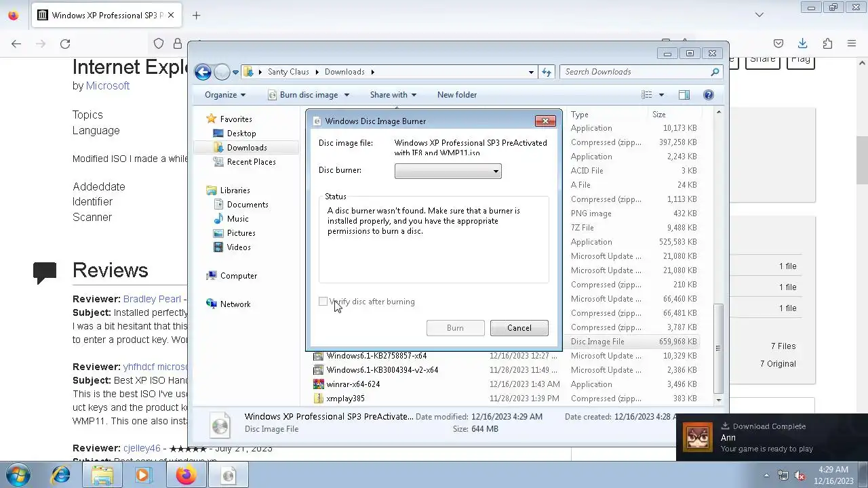The height and width of the screenshot is (488, 868).
Task: Open Explorer Help question mark icon
Action: point(709,95)
